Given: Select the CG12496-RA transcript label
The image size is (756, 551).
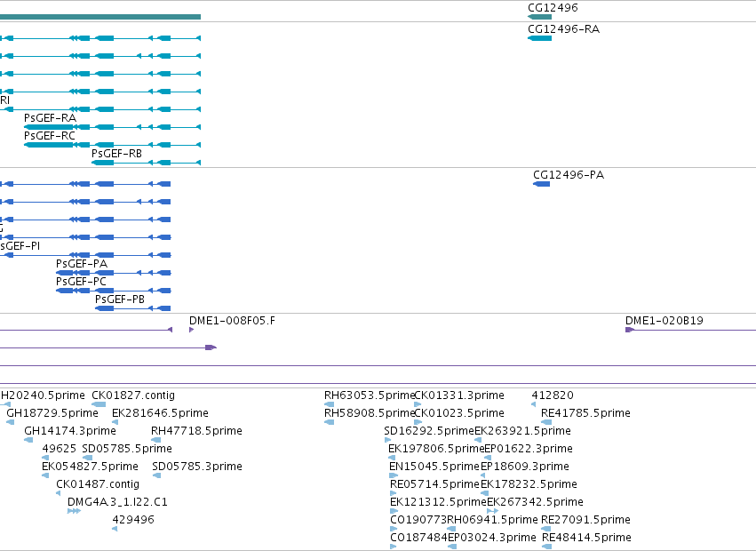Looking at the screenshot, I should pyautogui.click(x=563, y=29).
